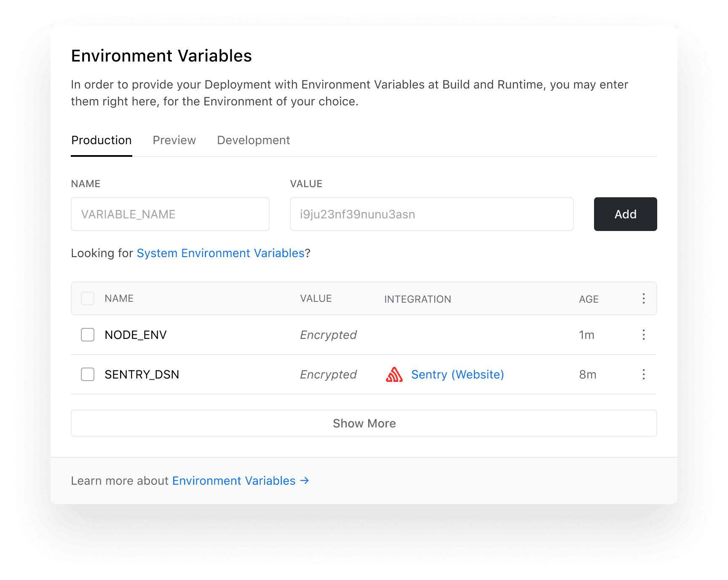Viewport: 728px width, 580px height.
Task: Click the NAME column header
Action: [x=119, y=298]
